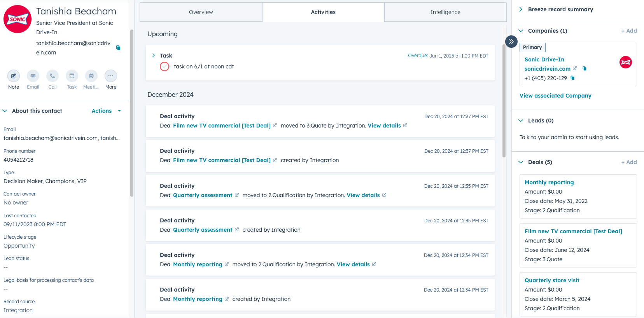
Task: Copy sonicdrivein.com domain icon
Action: click(x=584, y=68)
